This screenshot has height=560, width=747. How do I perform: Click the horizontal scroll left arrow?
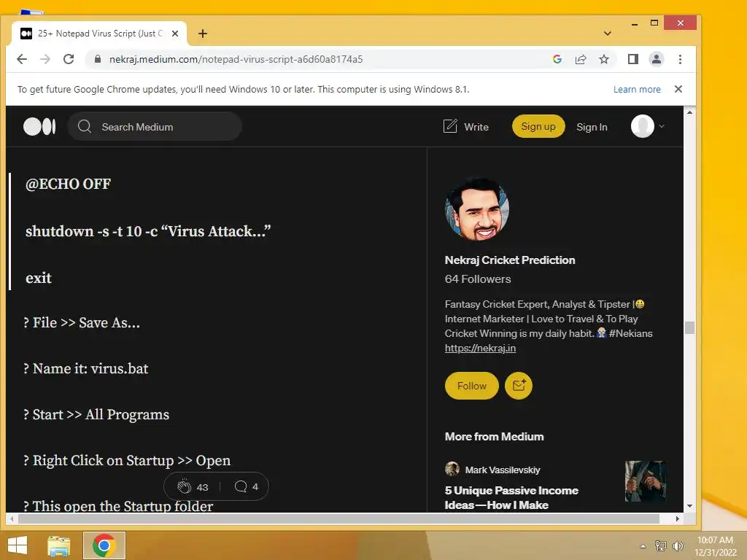pyautogui.click(x=12, y=518)
